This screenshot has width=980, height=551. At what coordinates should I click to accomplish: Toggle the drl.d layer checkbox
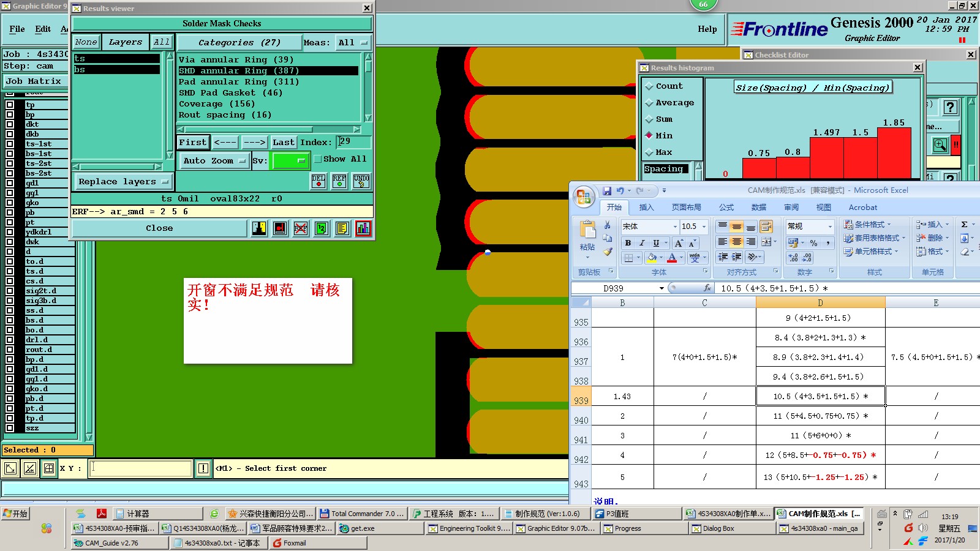[x=10, y=340]
